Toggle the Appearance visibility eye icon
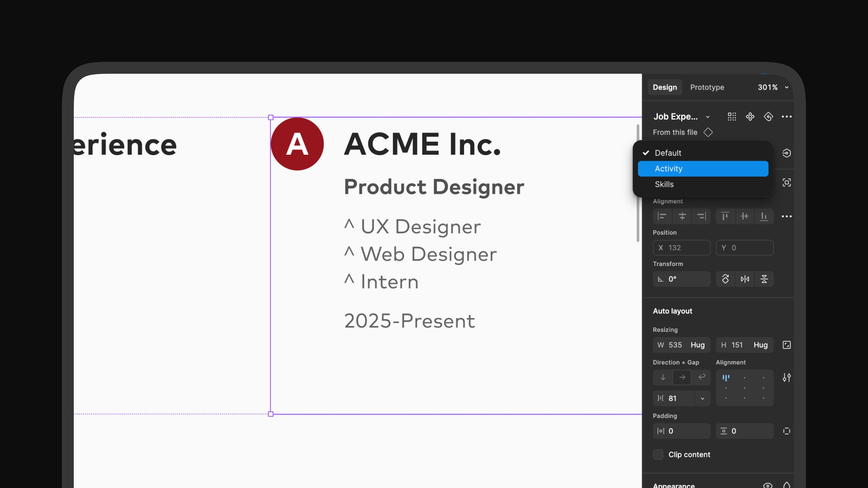868x488 pixels. [x=767, y=485]
